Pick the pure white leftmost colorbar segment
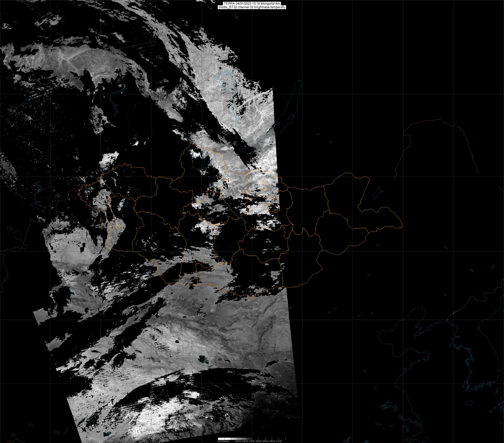 [221, 439]
